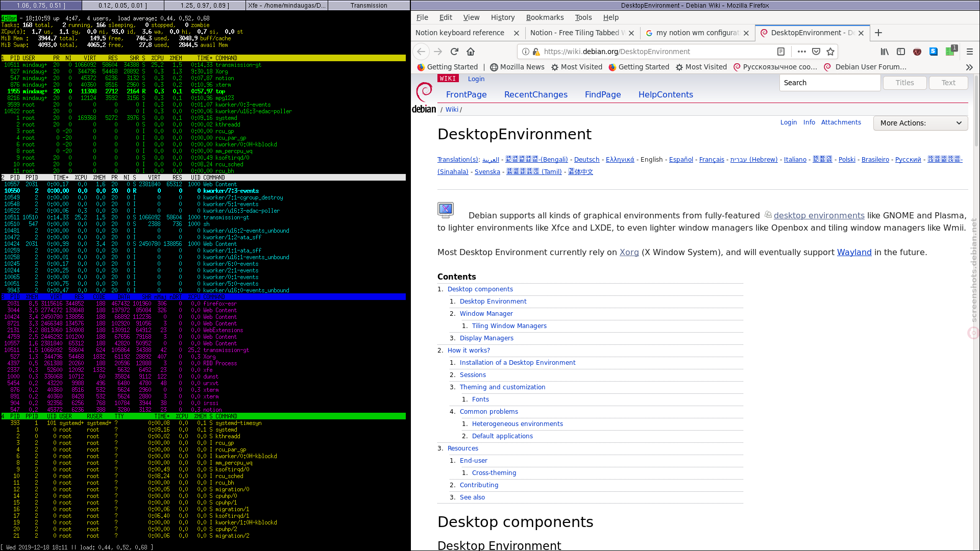Image resolution: width=980 pixels, height=551 pixels.
Task: Open FindPage wiki link
Action: pyautogui.click(x=603, y=94)
